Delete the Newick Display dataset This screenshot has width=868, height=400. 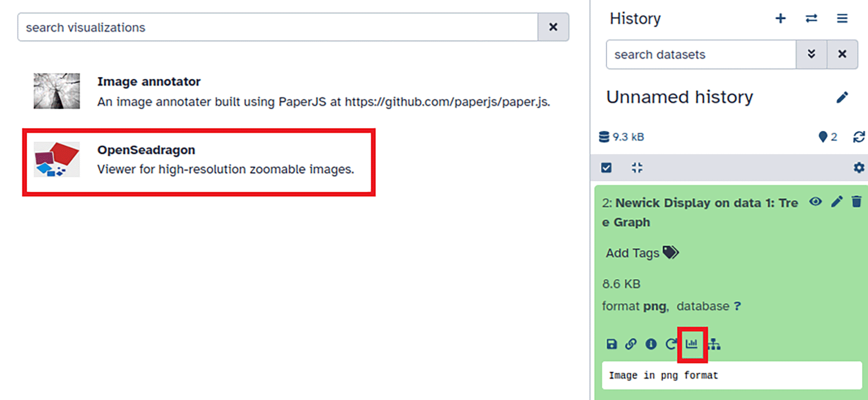tap(856, 202)
